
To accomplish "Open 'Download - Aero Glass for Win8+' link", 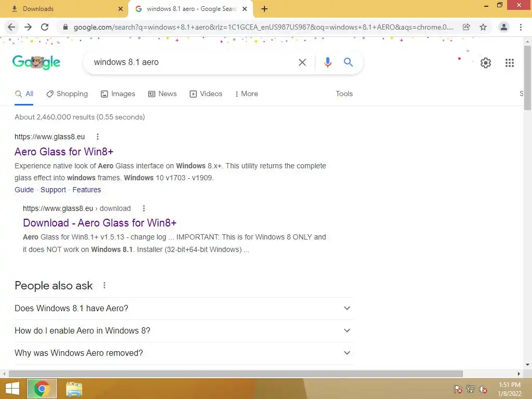I will tap(100, 223).
